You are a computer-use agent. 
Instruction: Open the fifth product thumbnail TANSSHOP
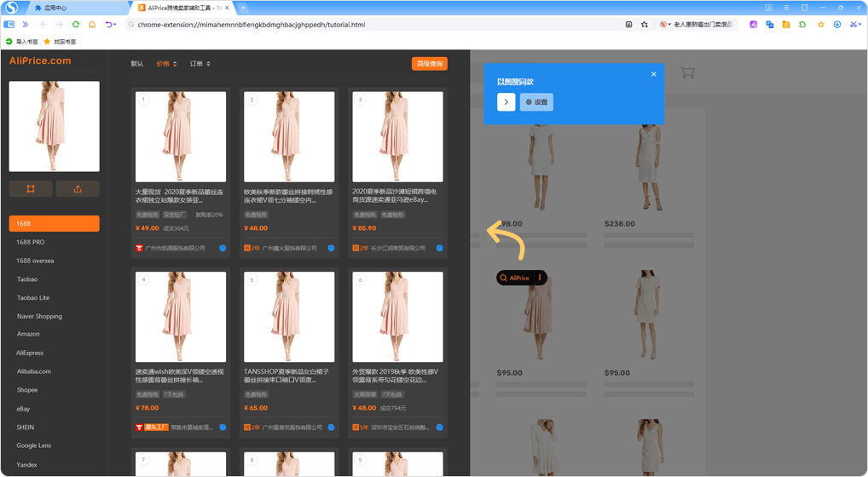pos(289,317)
